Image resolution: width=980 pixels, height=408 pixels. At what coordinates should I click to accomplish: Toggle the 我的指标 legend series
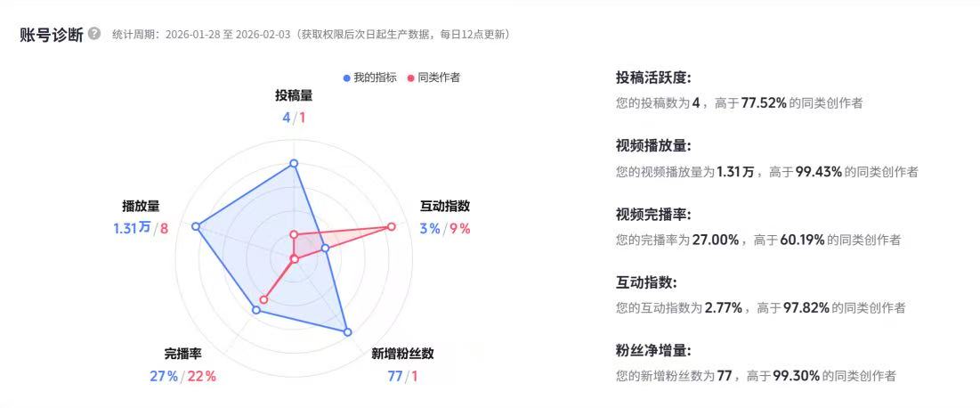[370, 78]
